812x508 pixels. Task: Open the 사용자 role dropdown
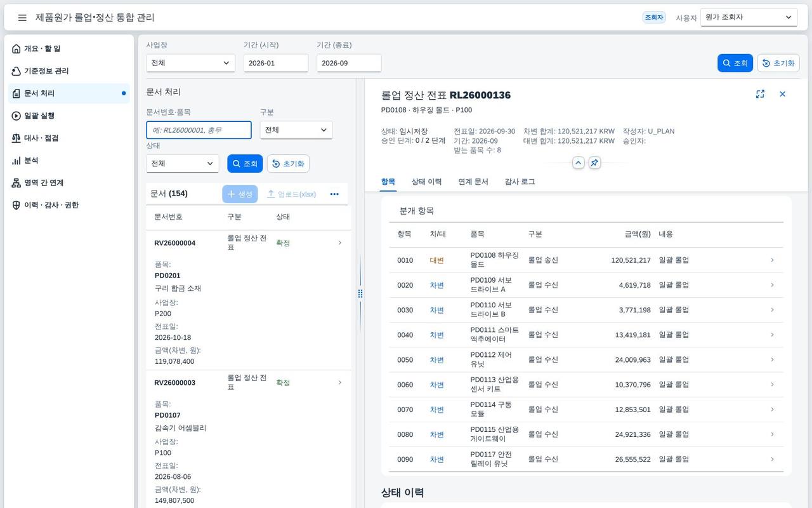(x=749, y=17)
